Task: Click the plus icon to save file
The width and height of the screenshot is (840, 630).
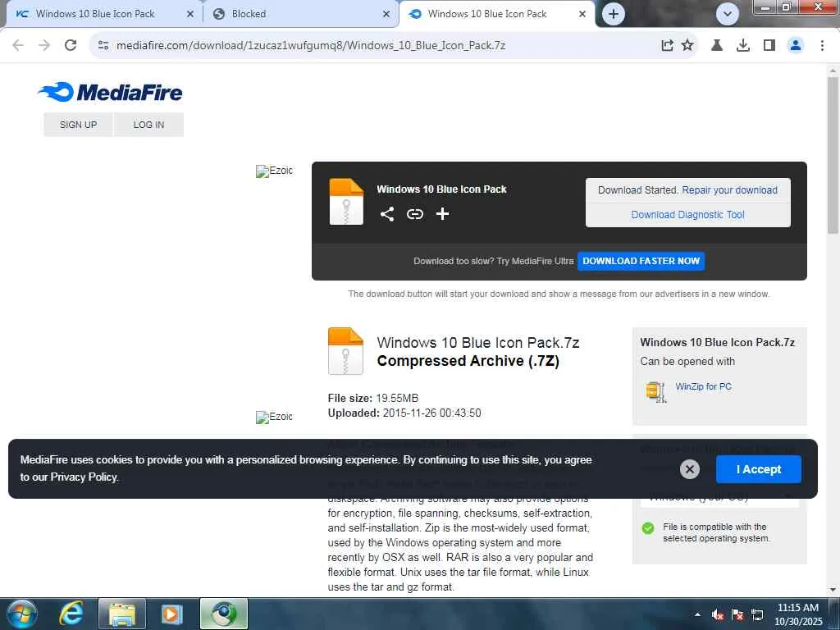Action: (x=442, y=214)
